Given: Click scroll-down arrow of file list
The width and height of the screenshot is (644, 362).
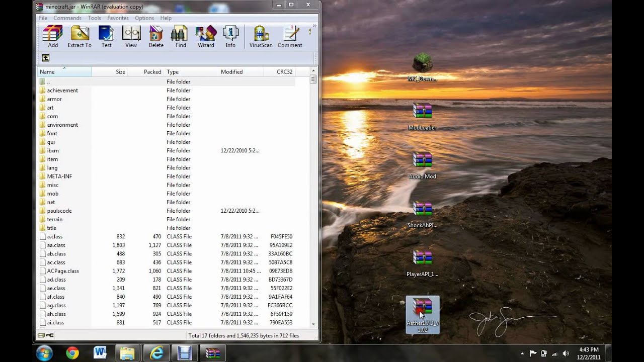Looking at the screenshot, I should tap(313, 324).
